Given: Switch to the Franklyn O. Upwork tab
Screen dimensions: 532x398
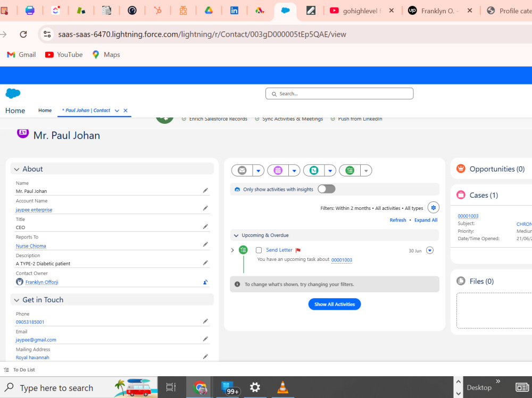Looking at the screenshot, I should [440, 11].
